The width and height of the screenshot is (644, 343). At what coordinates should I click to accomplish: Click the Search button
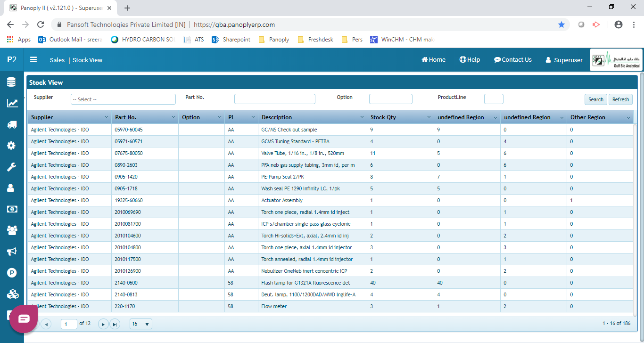tap(596, 99)
